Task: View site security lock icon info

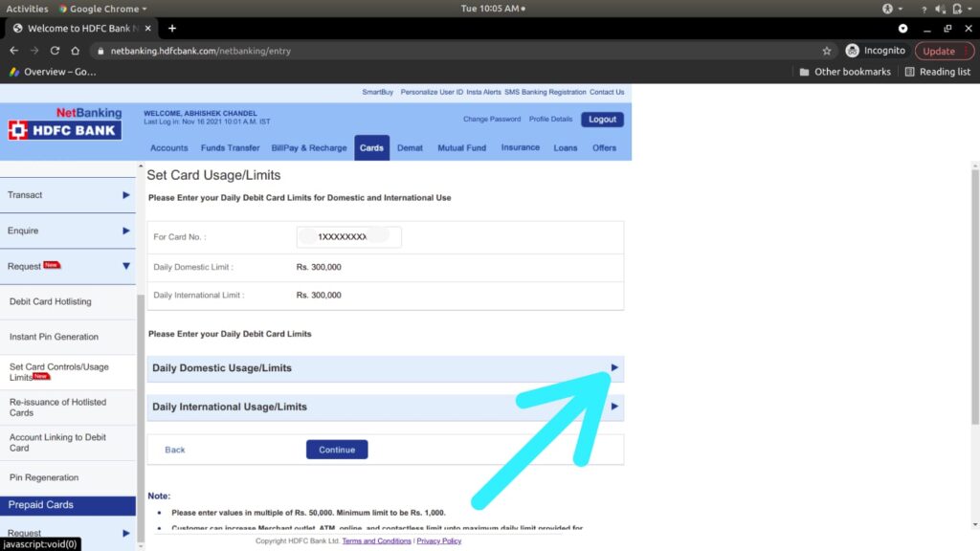Action: click(x=100, y=52)
